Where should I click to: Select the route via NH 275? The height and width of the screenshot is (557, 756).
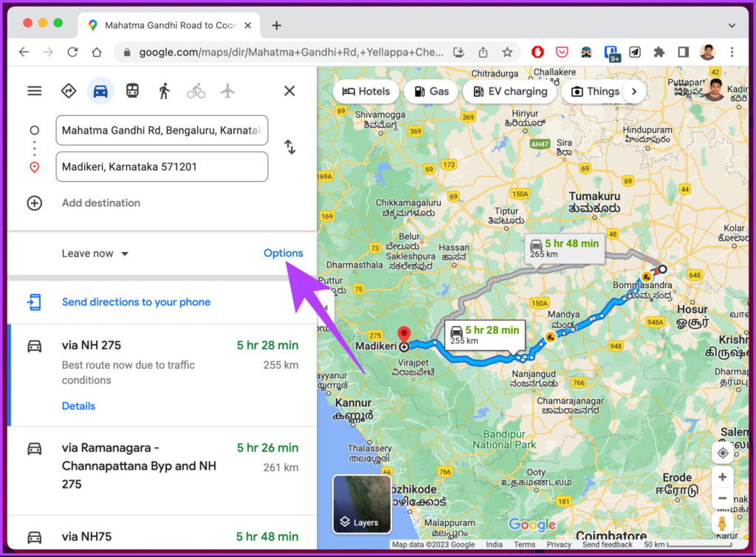tap(162, 375)
